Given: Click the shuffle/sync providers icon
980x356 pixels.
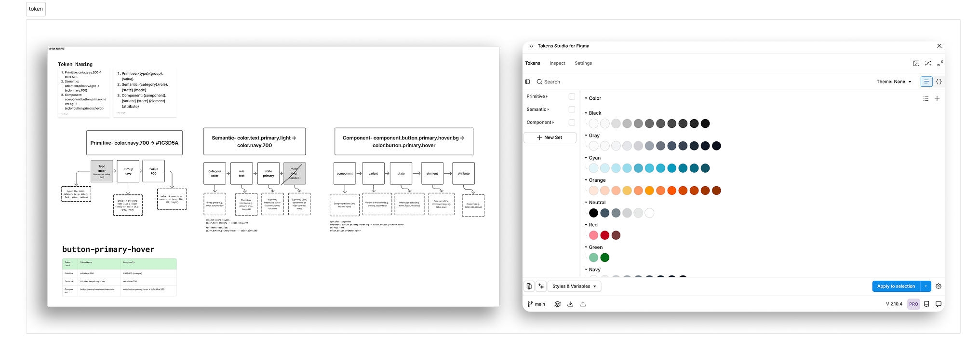Looking at the screenshot, I should coord(928,63).
